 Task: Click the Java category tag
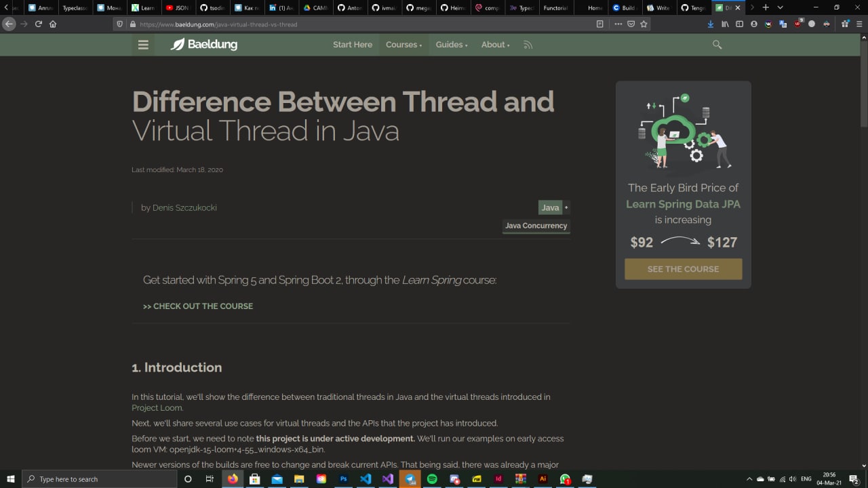pyautogui.click(x=550, y=207)
